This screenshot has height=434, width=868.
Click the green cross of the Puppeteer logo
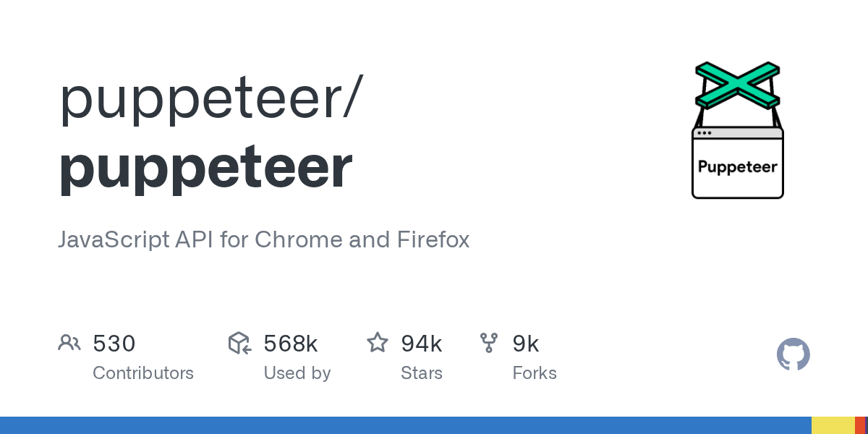point(737,85)
